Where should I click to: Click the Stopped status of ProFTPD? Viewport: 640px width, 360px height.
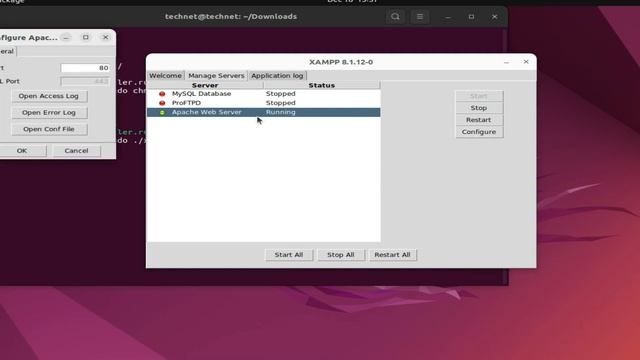tap(280, 103)
